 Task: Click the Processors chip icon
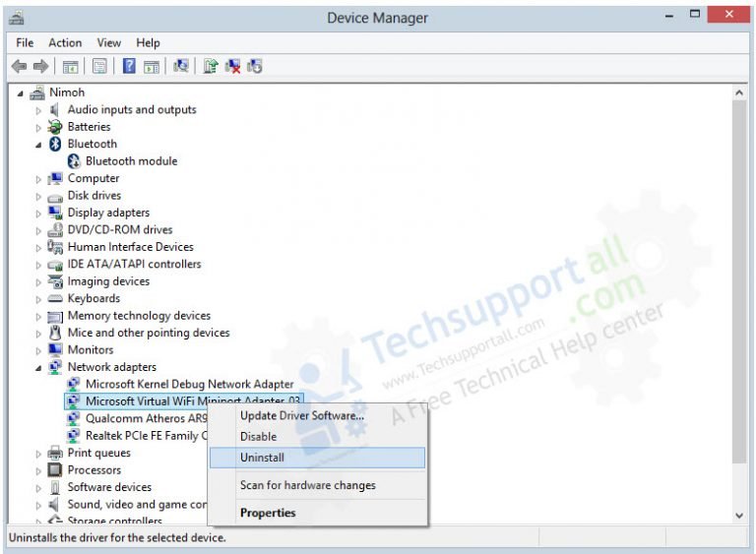tap(55, 469)
